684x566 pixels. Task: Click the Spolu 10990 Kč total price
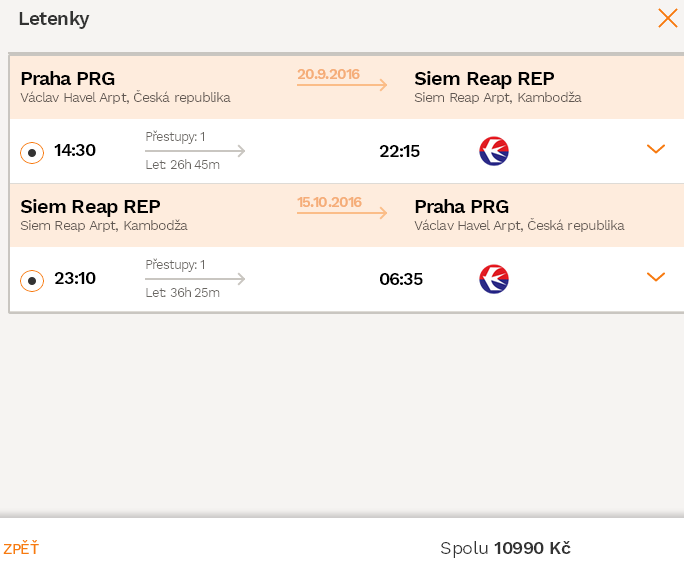[x=505, y=548]
